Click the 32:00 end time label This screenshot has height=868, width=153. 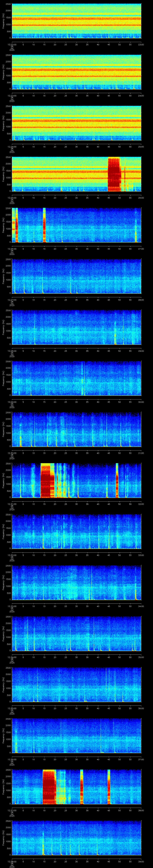141,504
